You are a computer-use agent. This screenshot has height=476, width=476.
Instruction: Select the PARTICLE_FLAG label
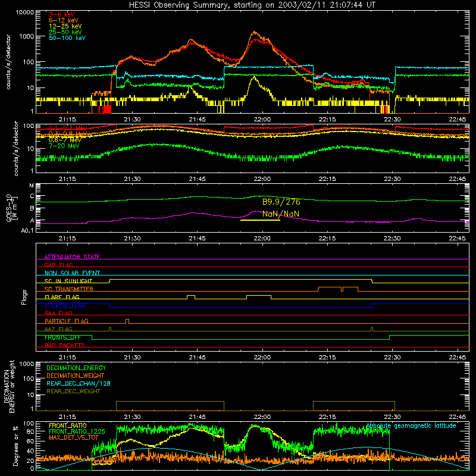(x=67, y=321)
